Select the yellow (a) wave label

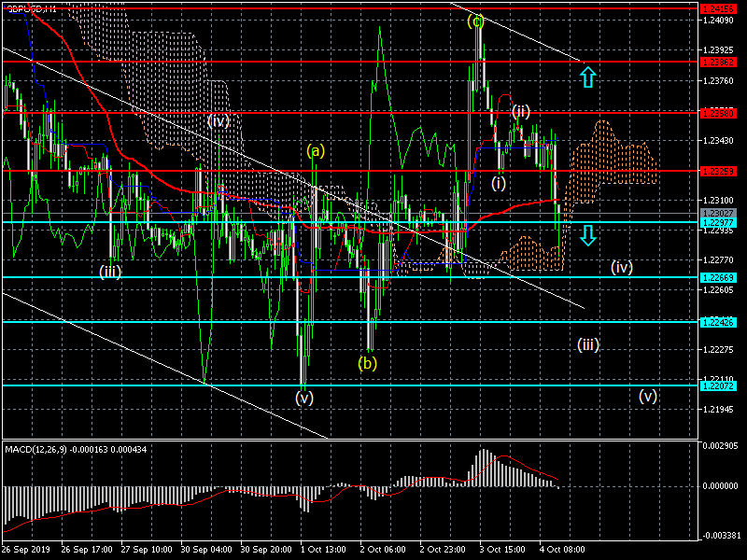pyautogui.click(x=316, y=150)
